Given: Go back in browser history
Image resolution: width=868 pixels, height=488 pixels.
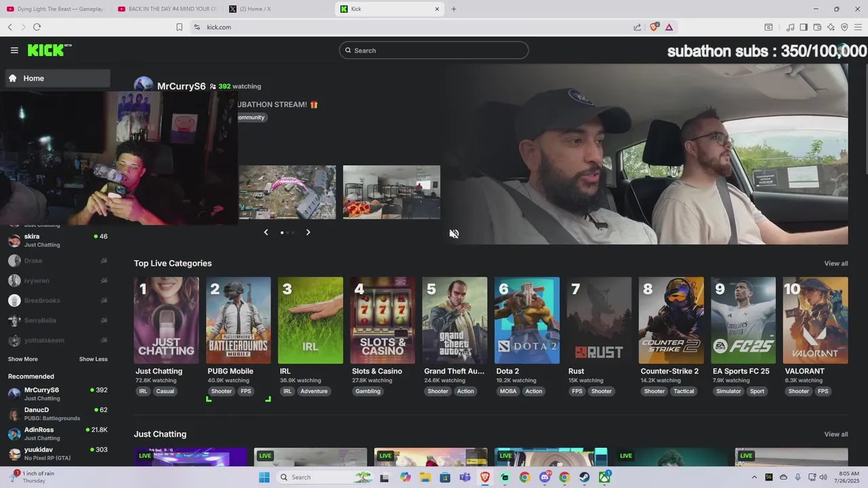Looking at the screenshot, I should 9,27.
